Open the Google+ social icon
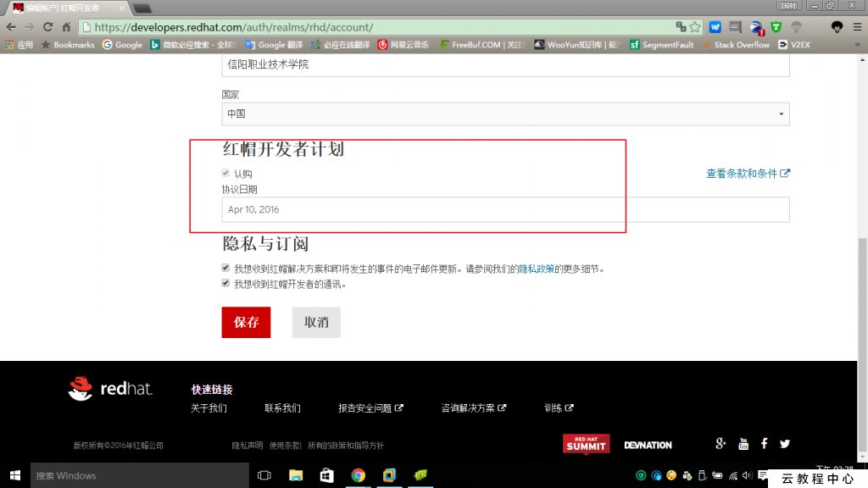 (721, 444)
